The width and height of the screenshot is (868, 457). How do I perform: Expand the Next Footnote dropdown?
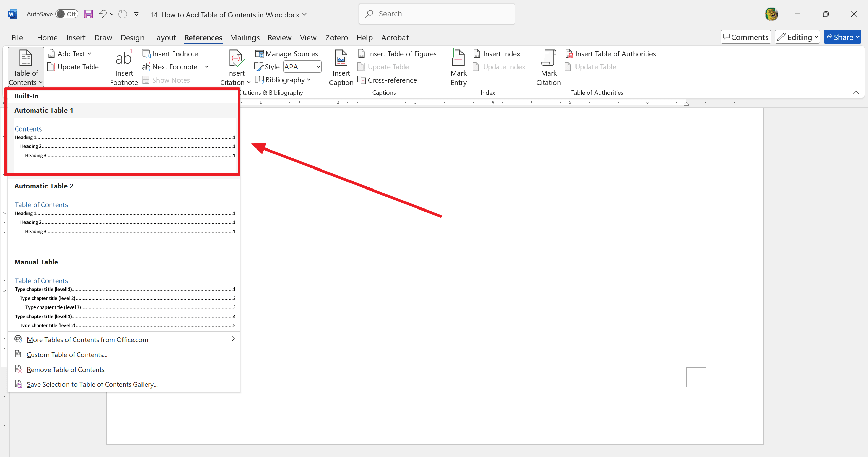pos(207,67)
